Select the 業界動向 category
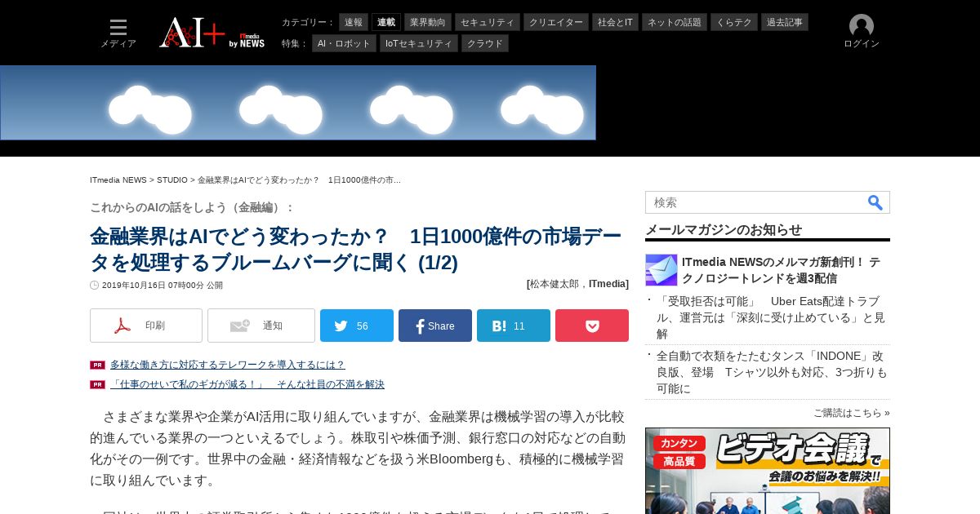The width and height of the screenshot is (980, 514). coord(428,22)
